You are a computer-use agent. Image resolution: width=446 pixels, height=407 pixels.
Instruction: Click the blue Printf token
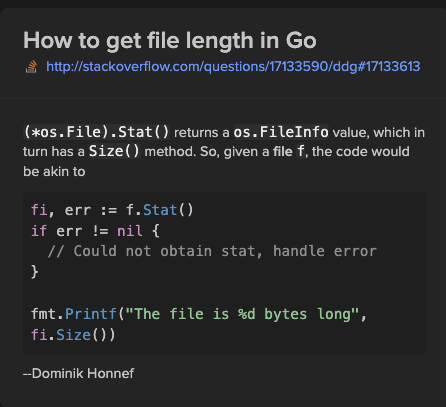point(91,314)
